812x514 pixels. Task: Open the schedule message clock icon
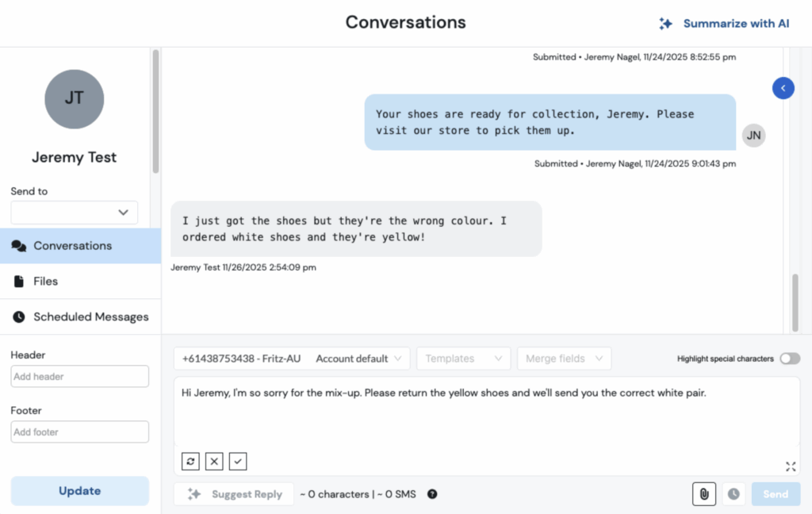point(734,494)
